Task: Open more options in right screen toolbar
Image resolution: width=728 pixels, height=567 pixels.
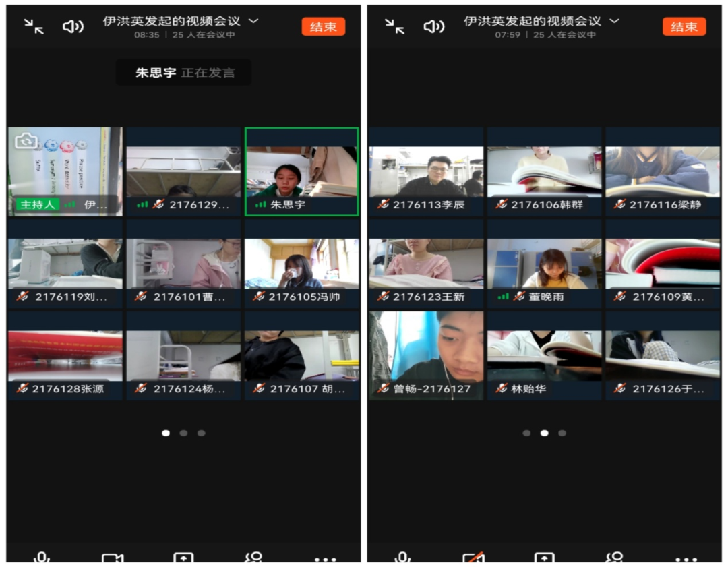Action: (x=686, y=559)
